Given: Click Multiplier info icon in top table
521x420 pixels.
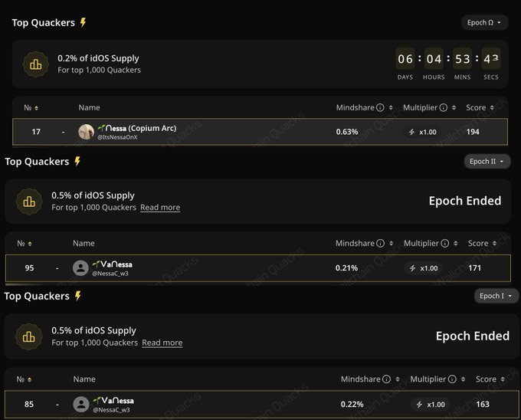Looking at the screenshot, I should pos(454,108).
